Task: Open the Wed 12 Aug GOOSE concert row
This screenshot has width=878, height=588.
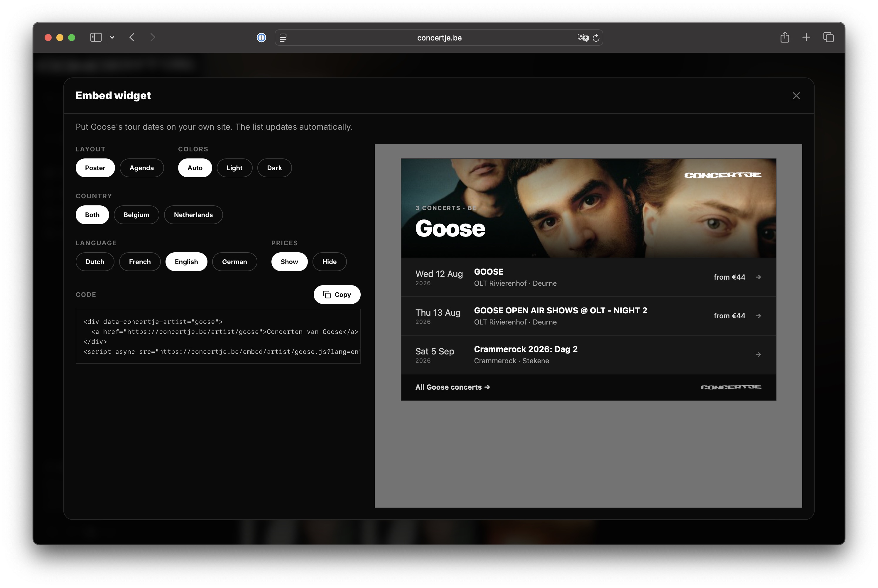Action: pyautogui.click(x=588, y=277)
